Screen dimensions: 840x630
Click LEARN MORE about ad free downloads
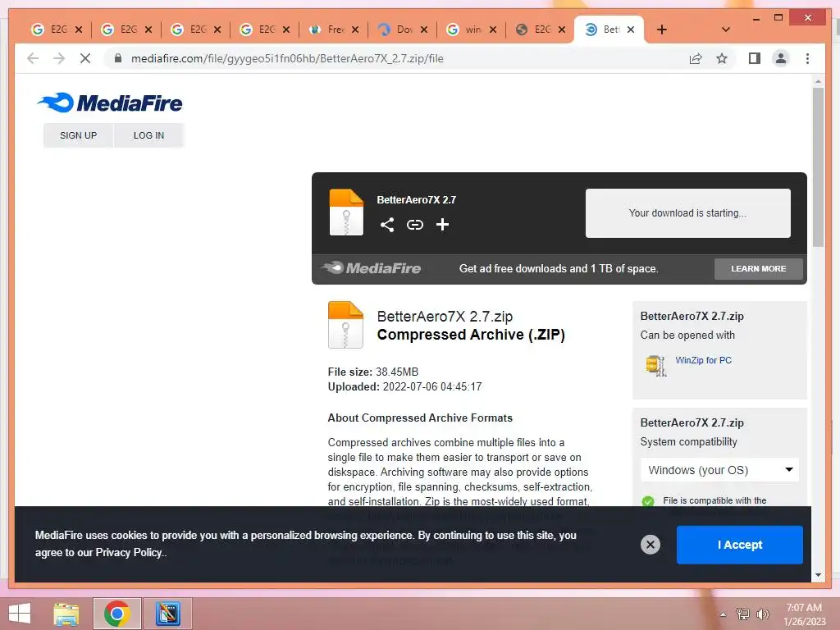click(759, 268)
